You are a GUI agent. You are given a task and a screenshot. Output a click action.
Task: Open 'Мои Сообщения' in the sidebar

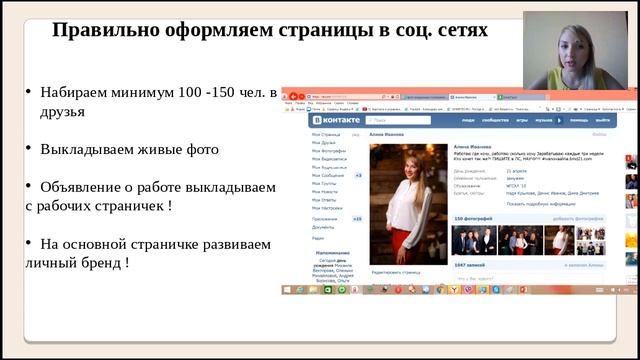pyautogui.click(x=328, y=176)
